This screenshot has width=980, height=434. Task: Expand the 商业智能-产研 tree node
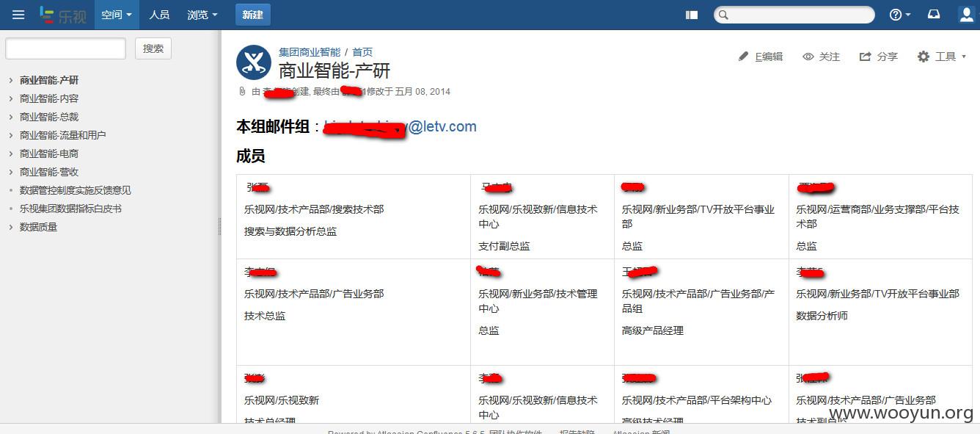10,80
